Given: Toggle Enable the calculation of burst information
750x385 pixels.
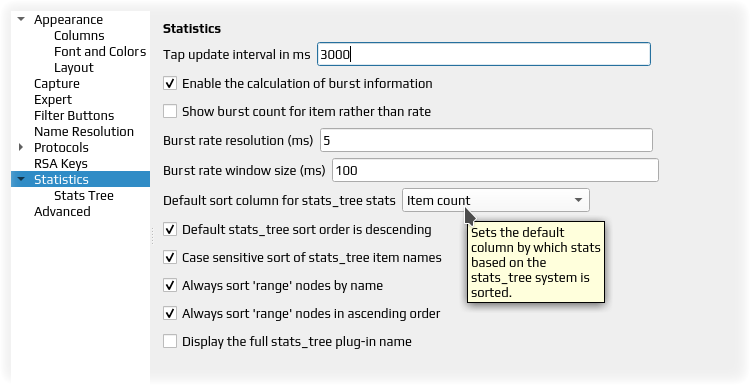Looking at the screenshot, I should (170, 84).
